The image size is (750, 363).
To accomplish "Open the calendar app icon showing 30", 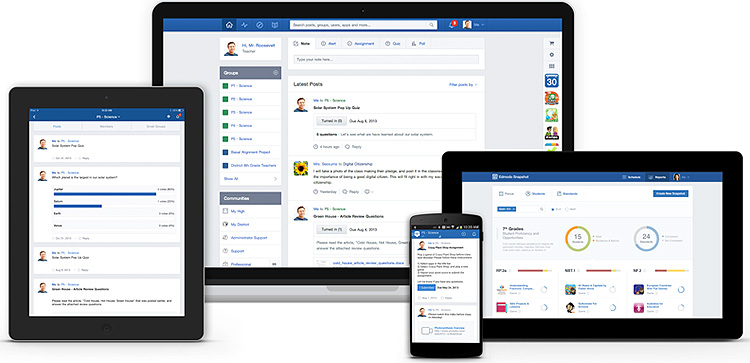I will point(551,81).
